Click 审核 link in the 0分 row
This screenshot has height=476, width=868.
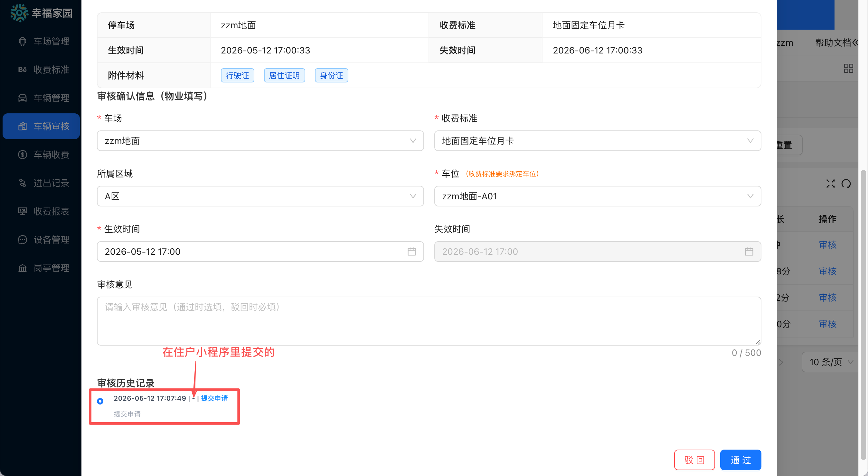pos(827,324)
